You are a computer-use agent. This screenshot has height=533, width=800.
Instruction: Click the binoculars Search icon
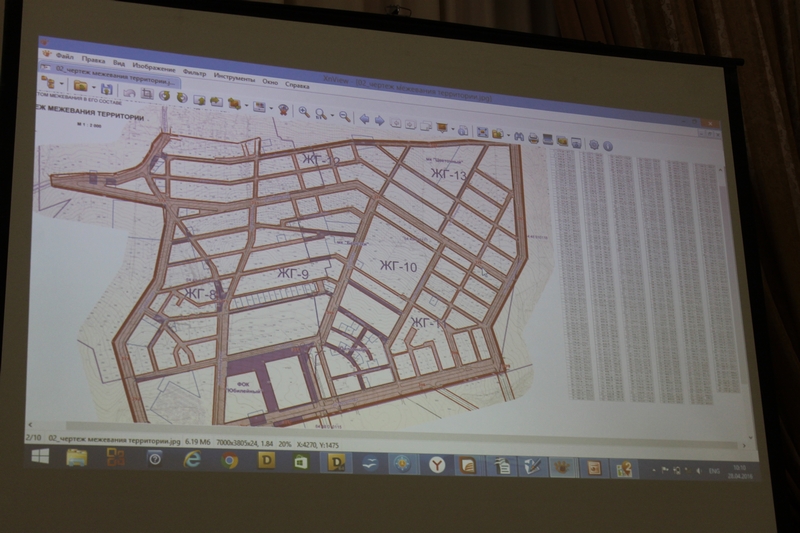(x=519, y=135)
